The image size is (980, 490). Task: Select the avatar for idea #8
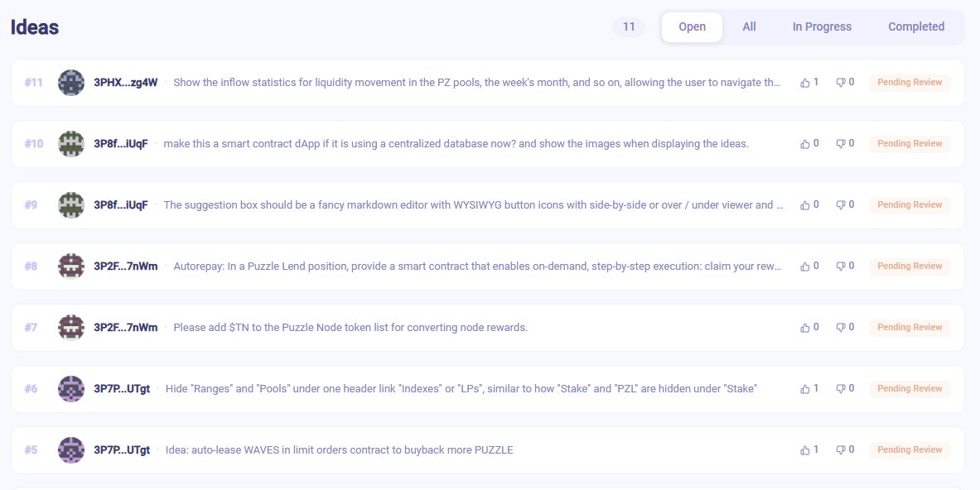click(x=71, y=266)
